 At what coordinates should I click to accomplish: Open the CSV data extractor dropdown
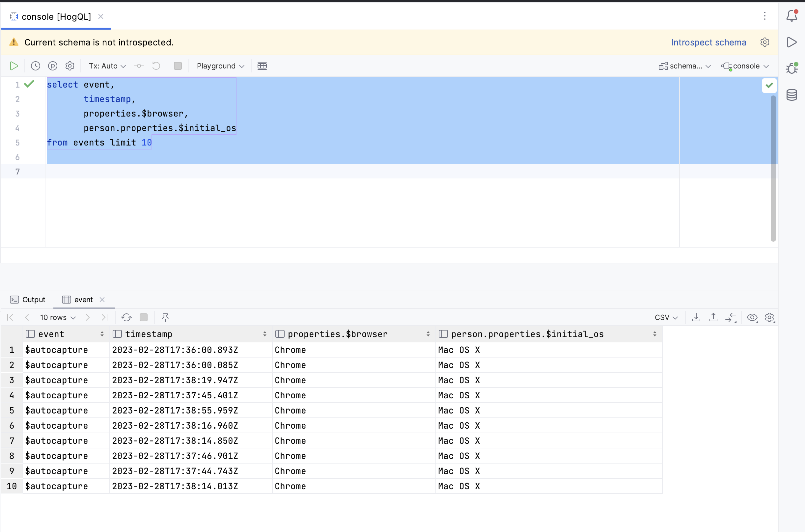tap(666, 317)
